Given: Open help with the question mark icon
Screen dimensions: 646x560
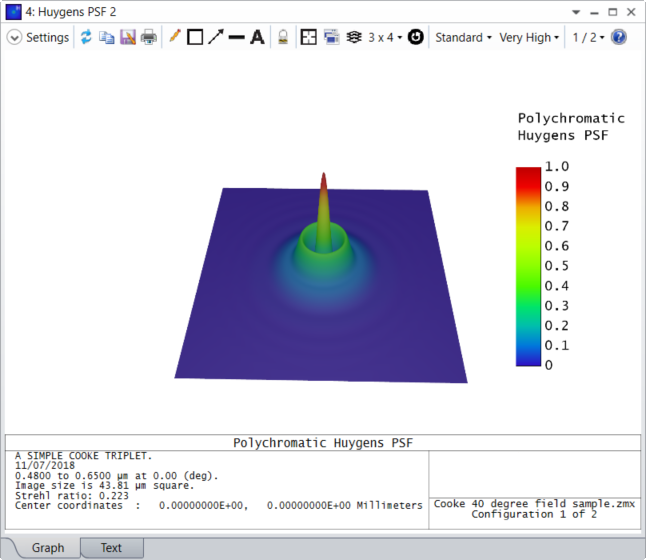Looking at the screenshot, I should click(x=619, y=37).
